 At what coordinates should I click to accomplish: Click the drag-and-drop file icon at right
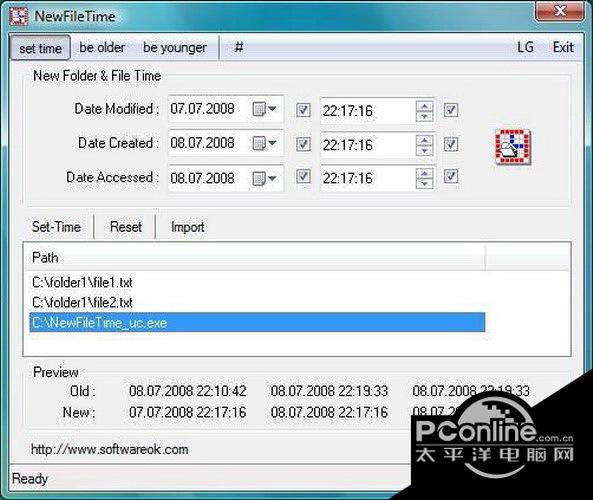(513, 147)
